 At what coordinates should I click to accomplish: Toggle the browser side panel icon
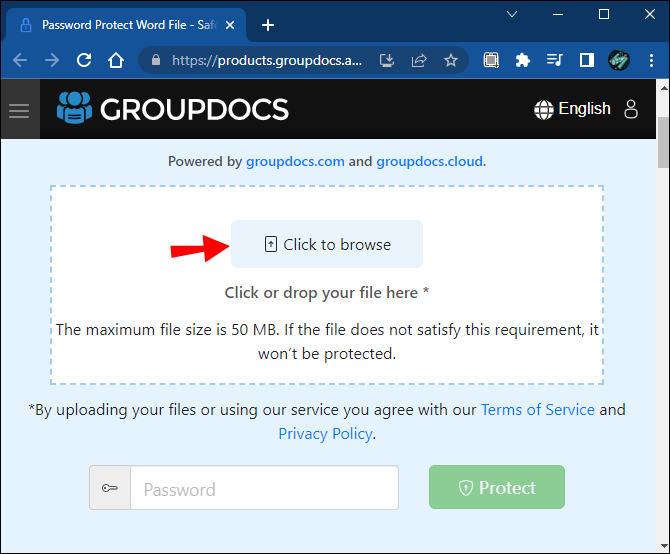(x=587, y=60)
